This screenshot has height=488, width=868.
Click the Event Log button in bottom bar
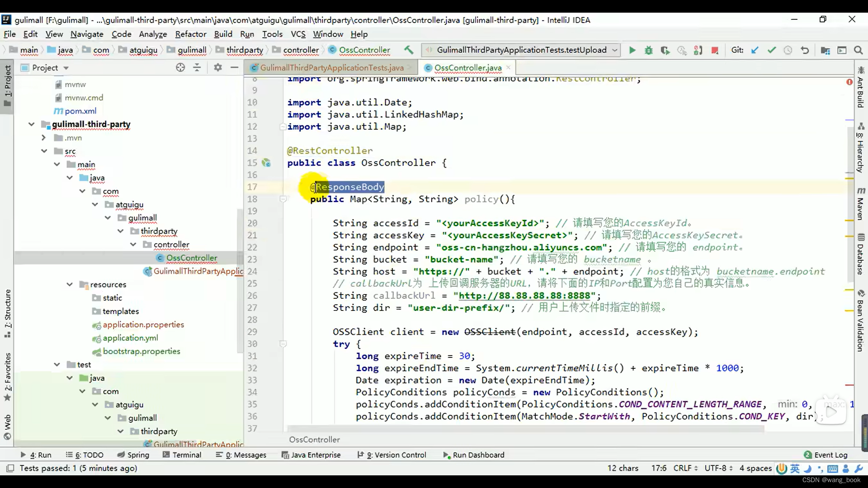coord(830,455)
